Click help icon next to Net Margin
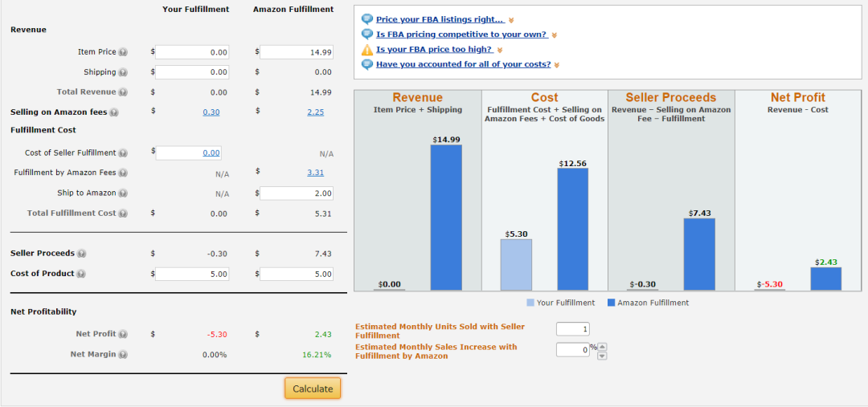 [123, 355]
